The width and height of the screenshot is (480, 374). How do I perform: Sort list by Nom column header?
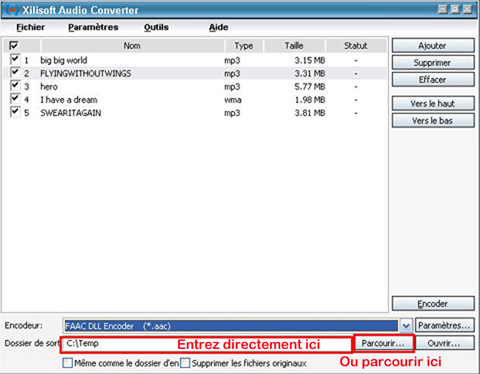(132, 46)
